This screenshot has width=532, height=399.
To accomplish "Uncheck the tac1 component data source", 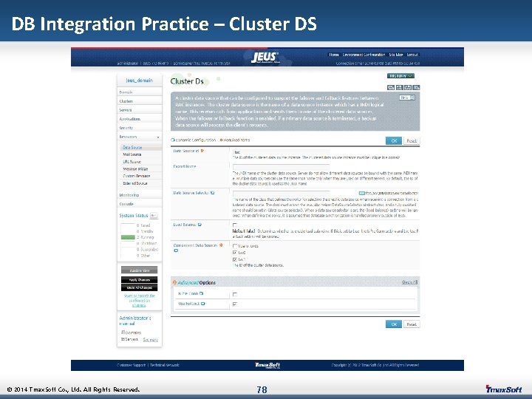I will (x=235, y=259).
